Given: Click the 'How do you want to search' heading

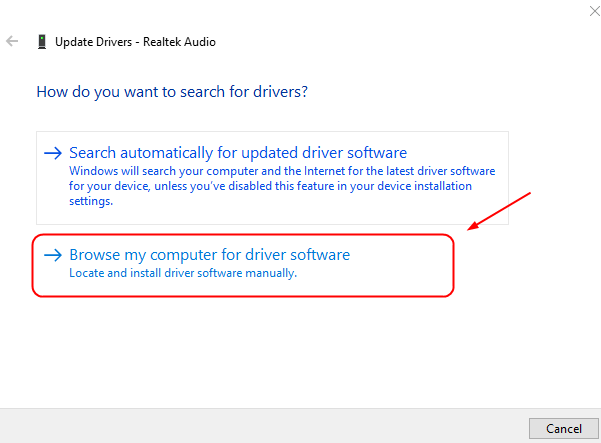Looking at the screenshot, I should coord(171,91).
